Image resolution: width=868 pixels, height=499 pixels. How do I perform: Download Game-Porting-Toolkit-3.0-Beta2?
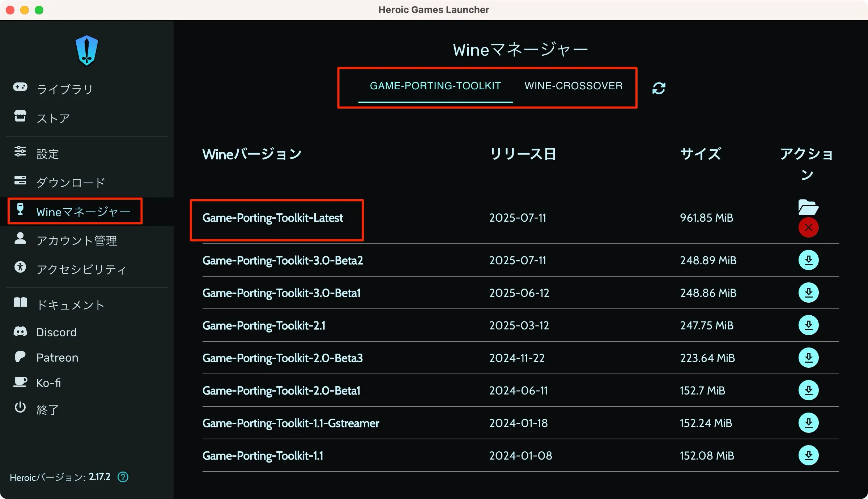click(809, 260)
